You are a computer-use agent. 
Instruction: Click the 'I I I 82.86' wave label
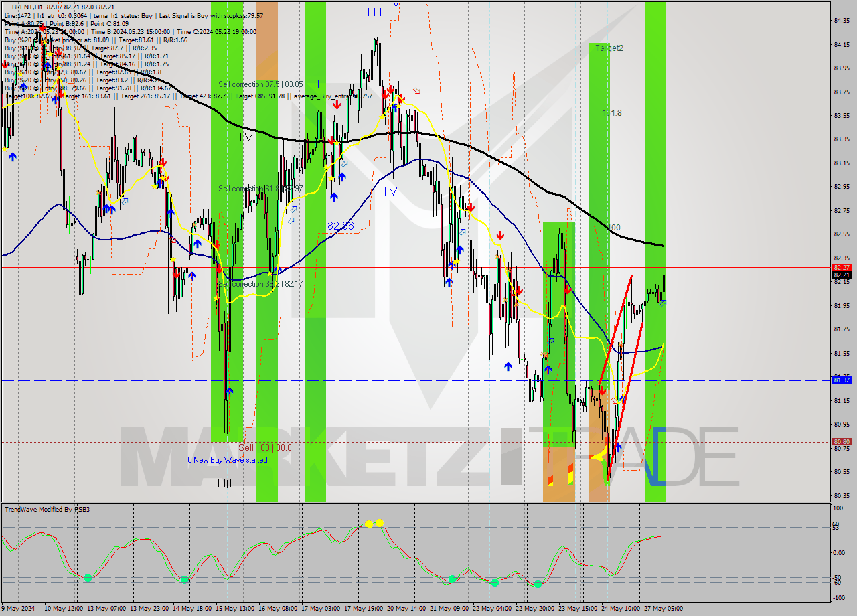[x=331, y=226]
